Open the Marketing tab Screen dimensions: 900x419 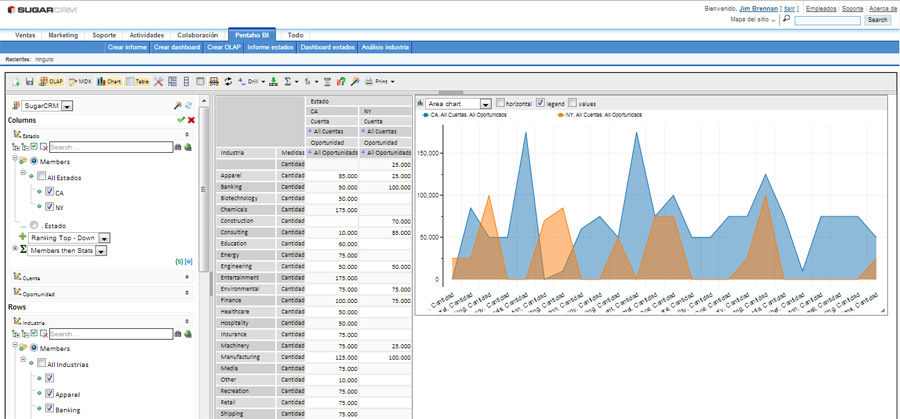pyautogui.click(x=63, y=35)
